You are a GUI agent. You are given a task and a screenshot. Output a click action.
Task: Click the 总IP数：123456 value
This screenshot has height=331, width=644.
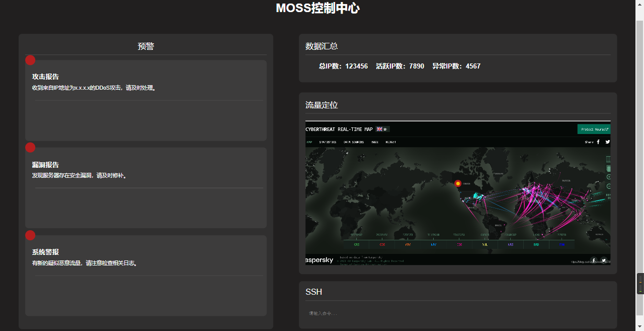click(x=343, y=66)
